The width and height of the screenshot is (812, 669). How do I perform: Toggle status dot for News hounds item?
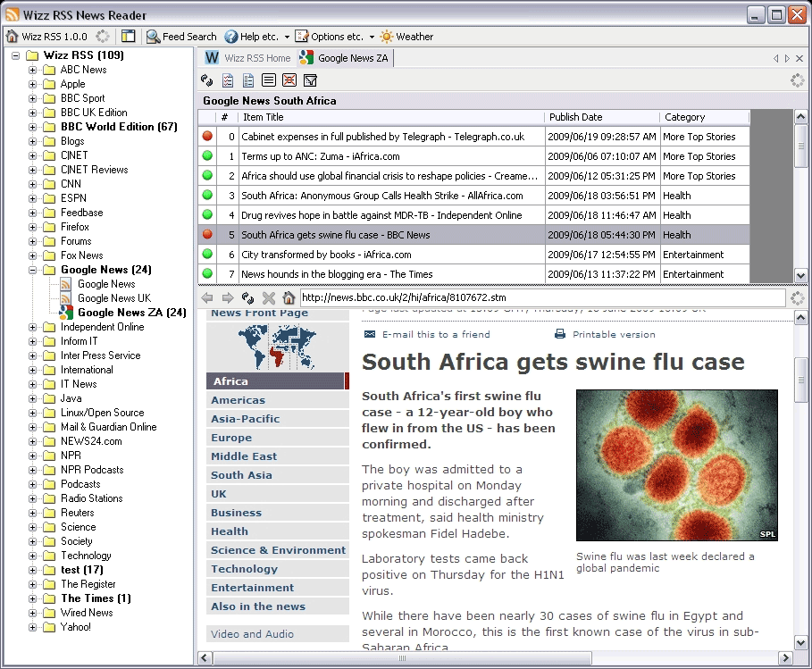tap(207, 274)
